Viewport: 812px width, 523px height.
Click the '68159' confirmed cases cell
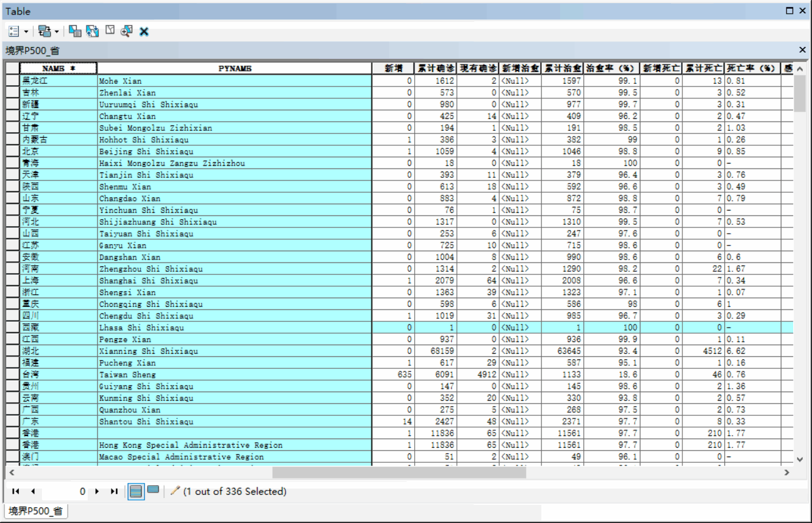(x=436, y=351)
